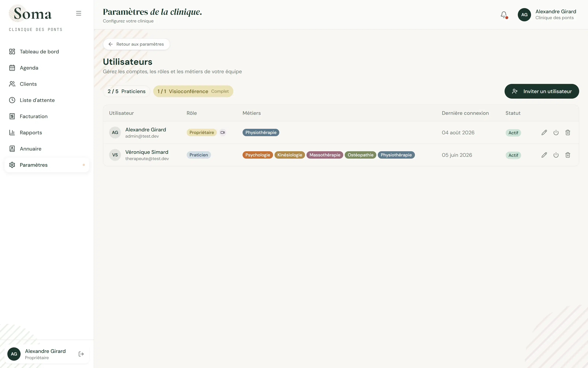The width and height of the screenshot is (588, 368).
Task: Click Retour aux paramètres
Action: point(136,44)
